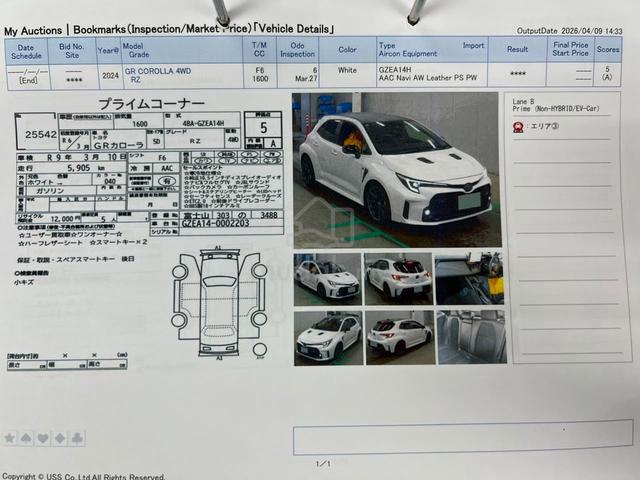Click the Scores column header
The image size is (640, 480).
(608, 49)
